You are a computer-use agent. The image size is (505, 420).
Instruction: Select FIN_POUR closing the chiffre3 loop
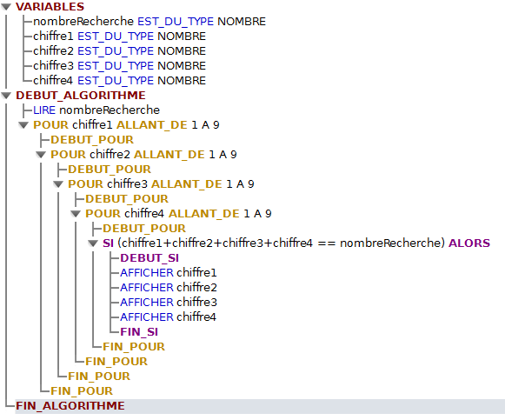coord(116,362)
